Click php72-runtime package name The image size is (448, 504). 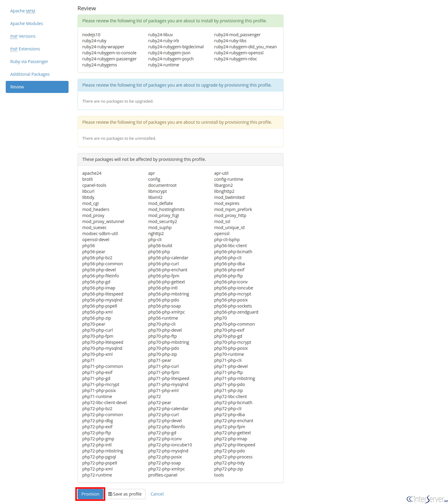point(97,475)
